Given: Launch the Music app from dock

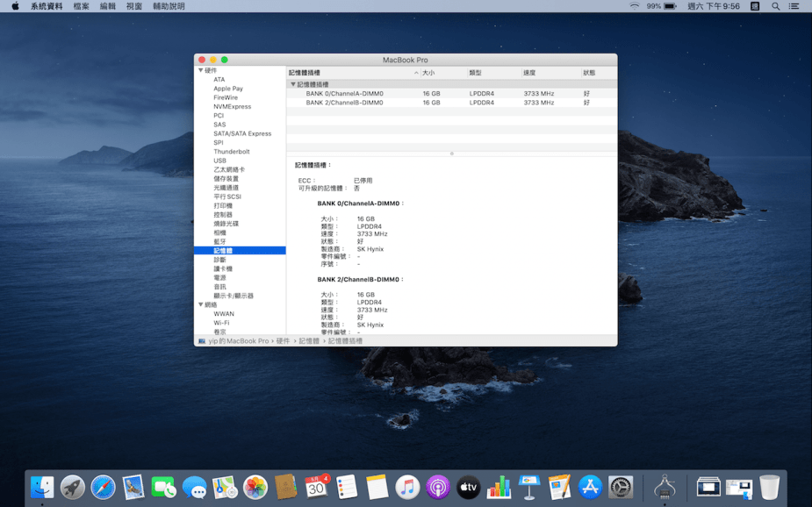Looking at the screenshot, I should click(407, 487).
